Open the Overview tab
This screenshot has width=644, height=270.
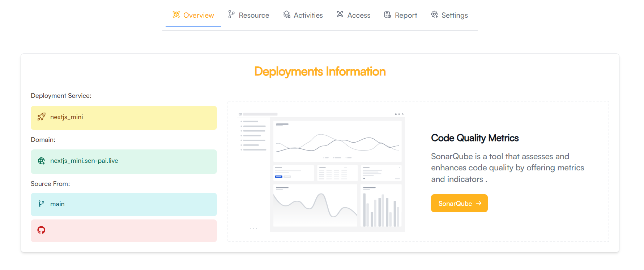pyautogui.click(x=193, y=15)
